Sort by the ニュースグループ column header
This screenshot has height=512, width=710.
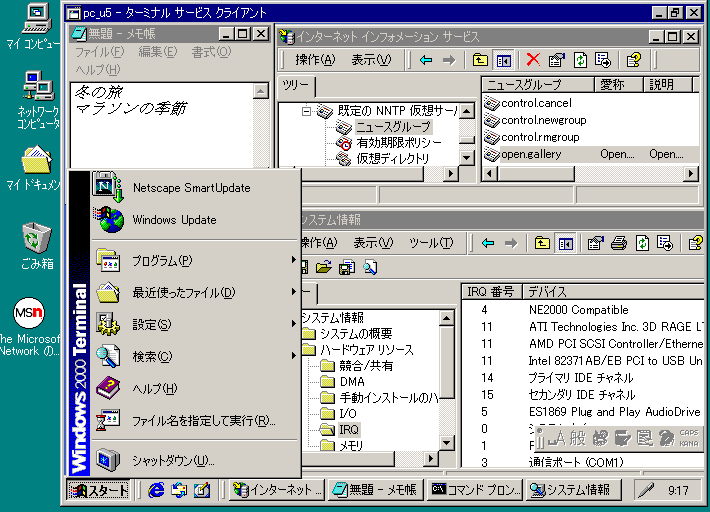tap(538, 85)
